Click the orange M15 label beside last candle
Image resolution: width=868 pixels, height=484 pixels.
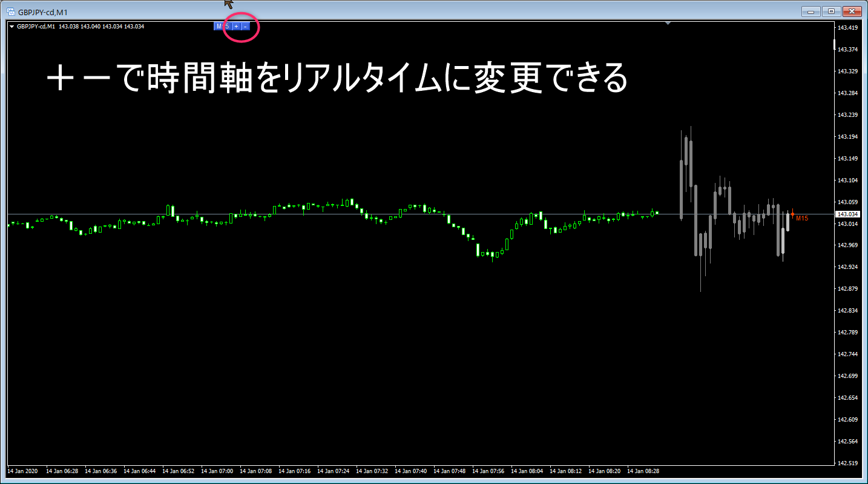[x=802, y=217]
